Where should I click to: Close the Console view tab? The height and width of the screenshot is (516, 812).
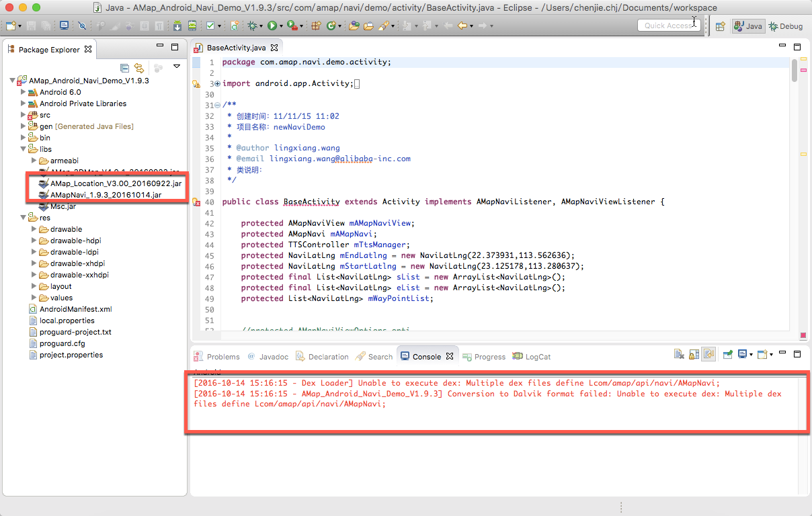[x=450, y=357]
